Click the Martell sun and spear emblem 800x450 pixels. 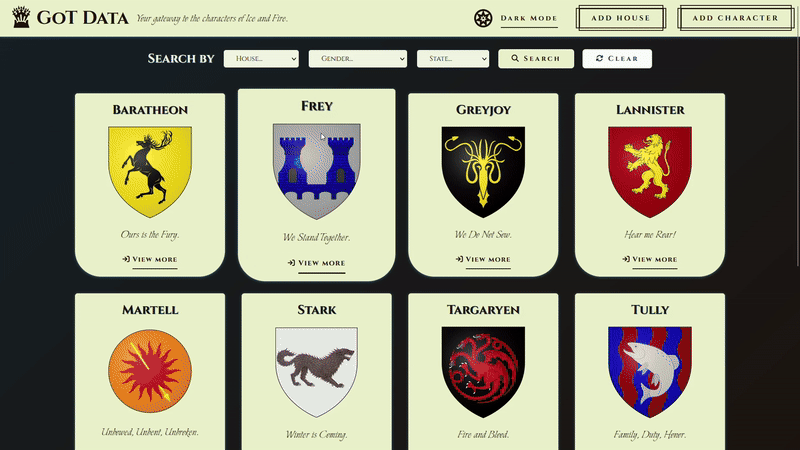pos(150,371)
